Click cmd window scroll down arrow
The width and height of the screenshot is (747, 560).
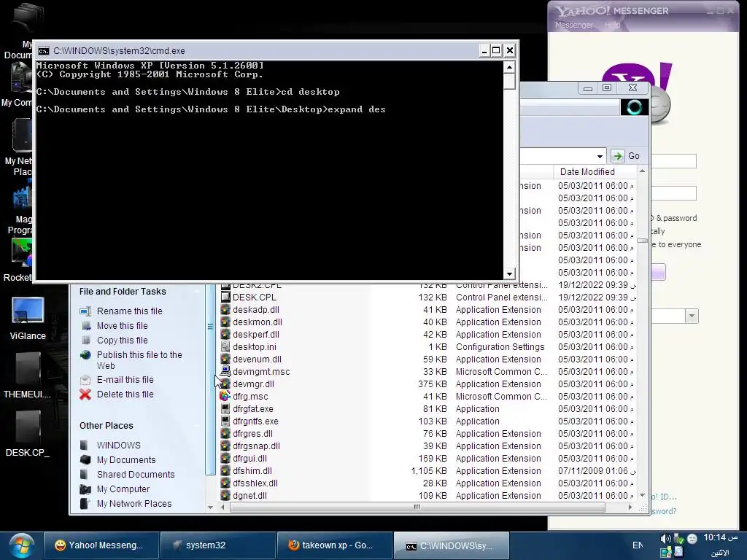point(509,273)
